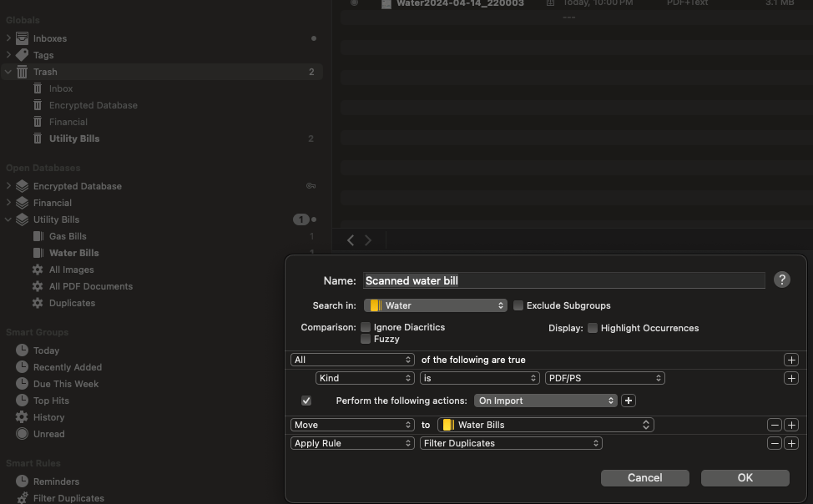
Task: Click the Utility Bills unread count badge
Action: (x=300, y=219)
